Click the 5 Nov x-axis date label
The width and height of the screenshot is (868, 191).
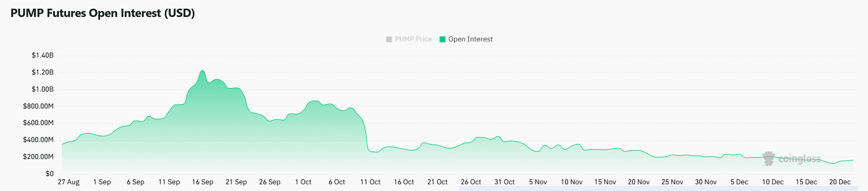pyautogui.click(x=538, y=182)
